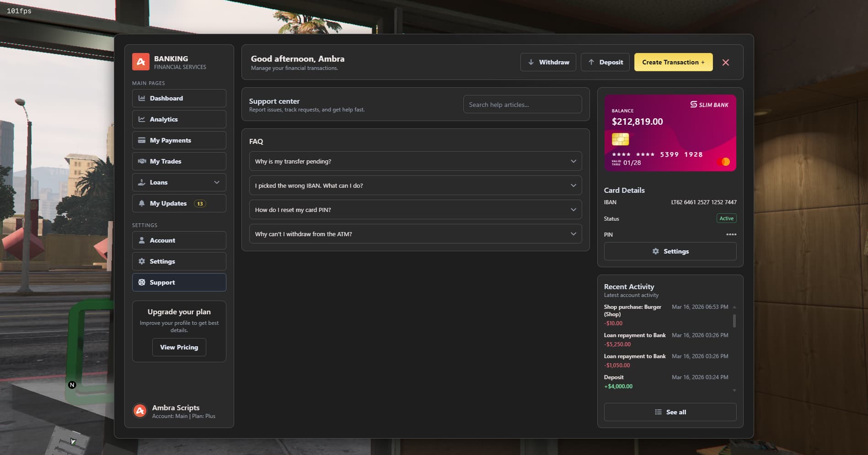The image size is (868, 455).
Task: Click the card chip icon
Action: pyautogui.click(x=621, y=139)
